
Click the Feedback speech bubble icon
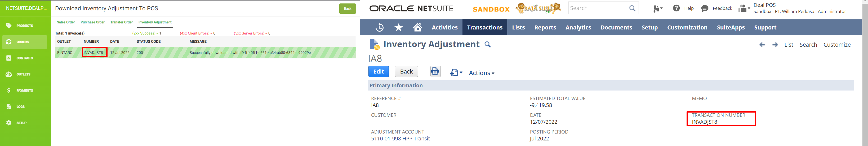tap(704, 8)
